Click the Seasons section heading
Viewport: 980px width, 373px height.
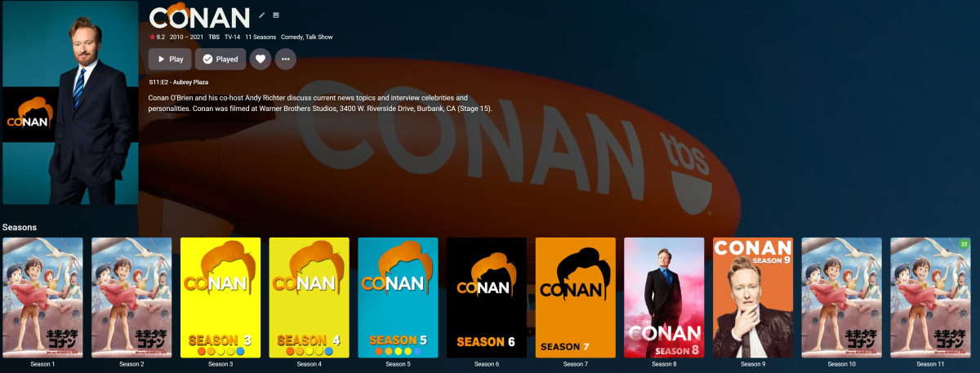20,227
